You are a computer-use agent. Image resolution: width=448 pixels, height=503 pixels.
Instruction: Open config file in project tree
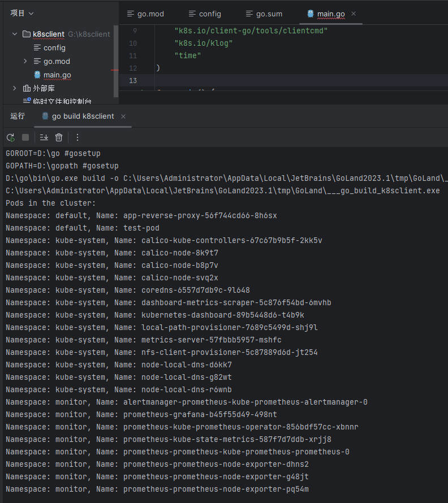coord(54,47)
